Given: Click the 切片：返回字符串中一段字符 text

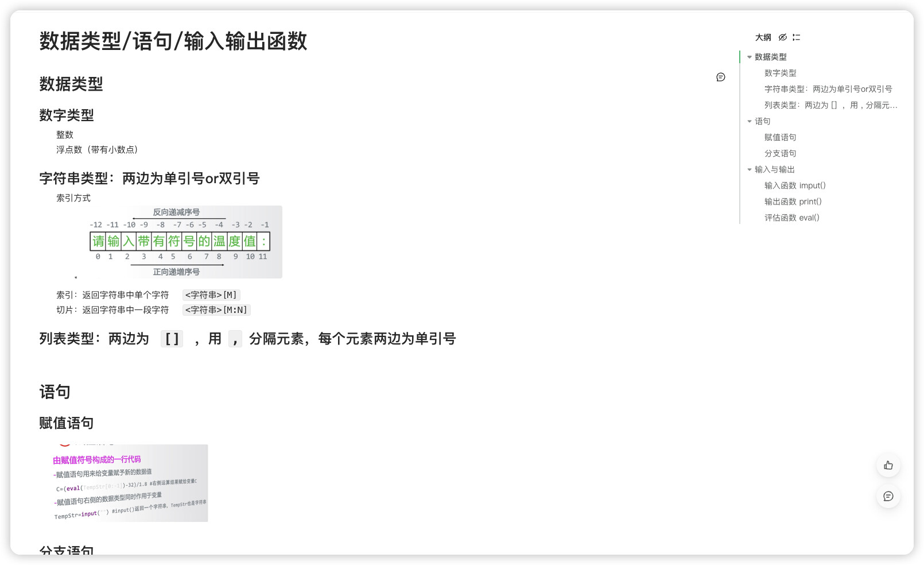Looking at the screenshot, I should [112, 309].
